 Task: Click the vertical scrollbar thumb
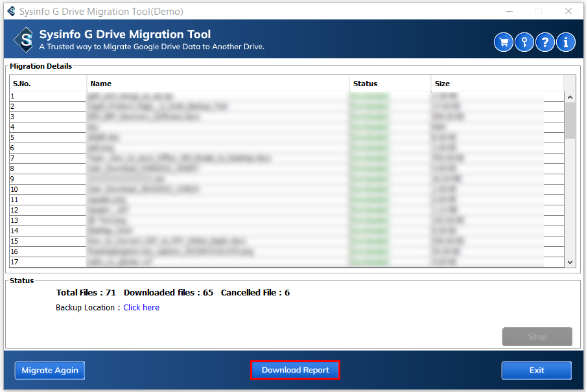(570, 121)
